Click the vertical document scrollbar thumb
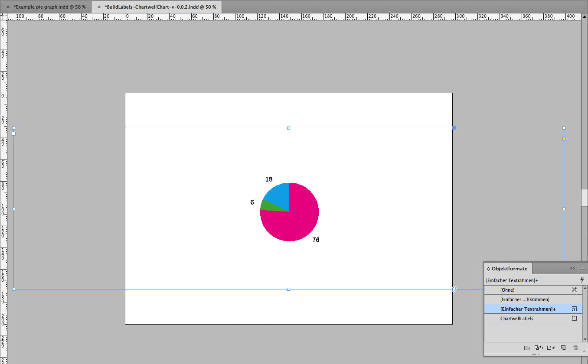 point(585,198)
